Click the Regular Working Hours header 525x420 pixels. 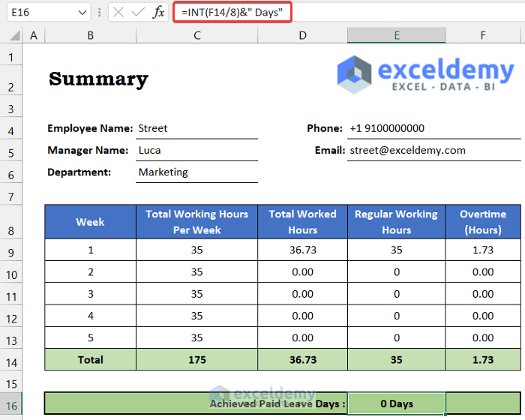click(x=397, y=222)
